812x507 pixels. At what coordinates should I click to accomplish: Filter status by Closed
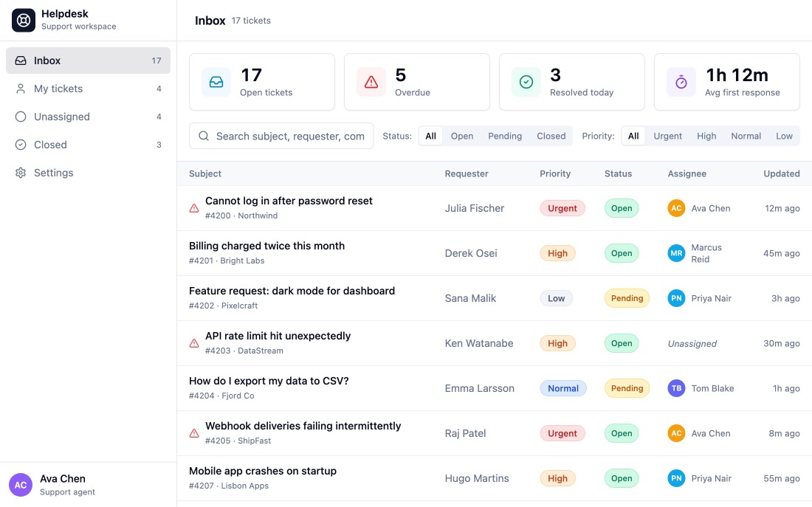(x=551, y=137)
